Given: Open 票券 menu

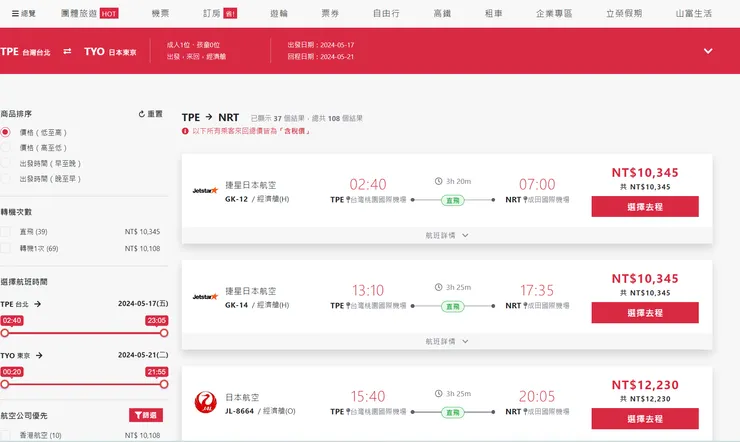Looking at the screenshot, I should (x=330, y=13).
